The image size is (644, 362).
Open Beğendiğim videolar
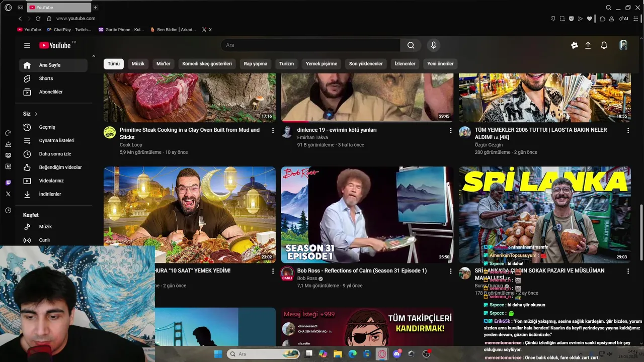click(54, 167)
